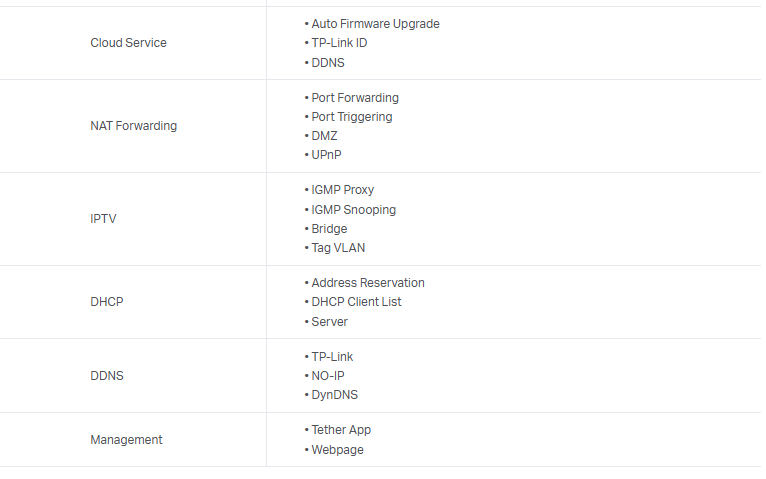Select the DMZ list item
766x479 pixels.
(x=324, y=136)
